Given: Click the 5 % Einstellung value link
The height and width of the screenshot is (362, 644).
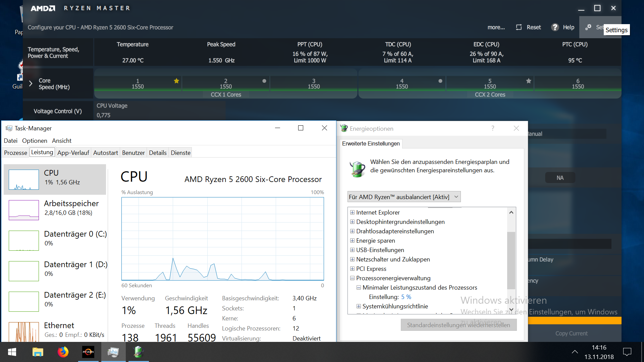Looking at the screenshot, I should coord(406,297).
